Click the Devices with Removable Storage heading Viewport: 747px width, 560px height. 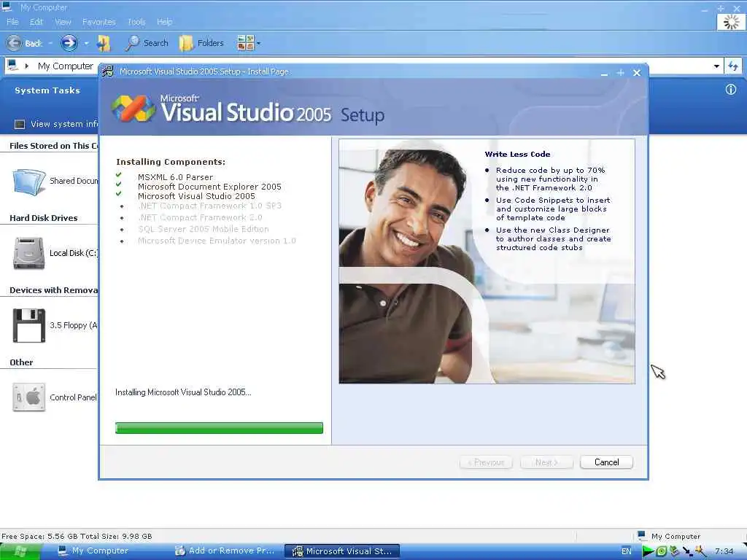pyautogui.click(x=54, y=290)
